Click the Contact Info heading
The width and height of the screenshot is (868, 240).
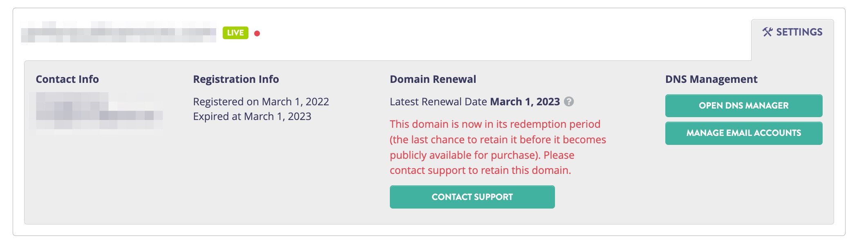point(67,79)
